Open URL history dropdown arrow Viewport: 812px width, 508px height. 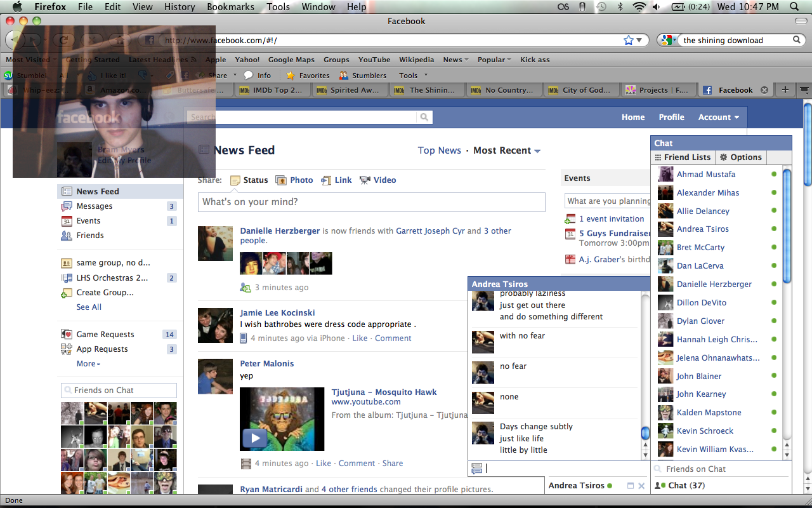tap(639, 40)
